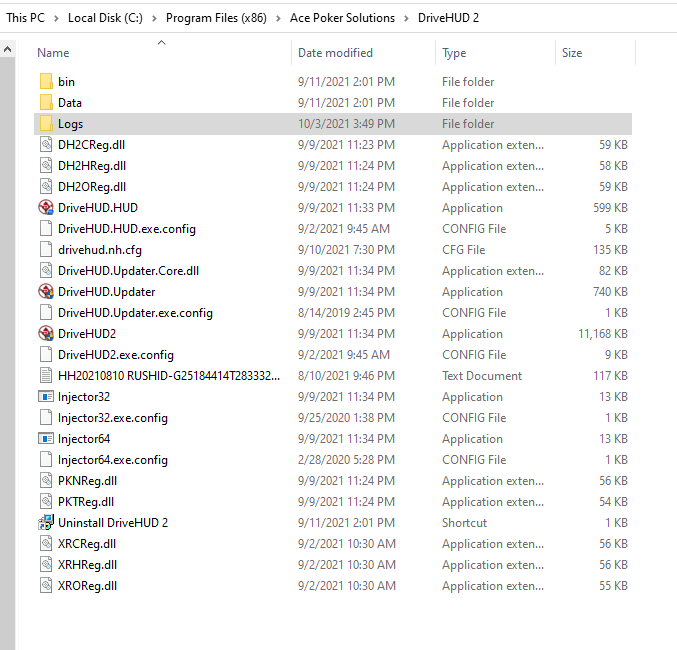Image resolution: width=677 pixels, height=650 pixels.
Task: Sort by the Name column header
Action: (x=53, y=53)
